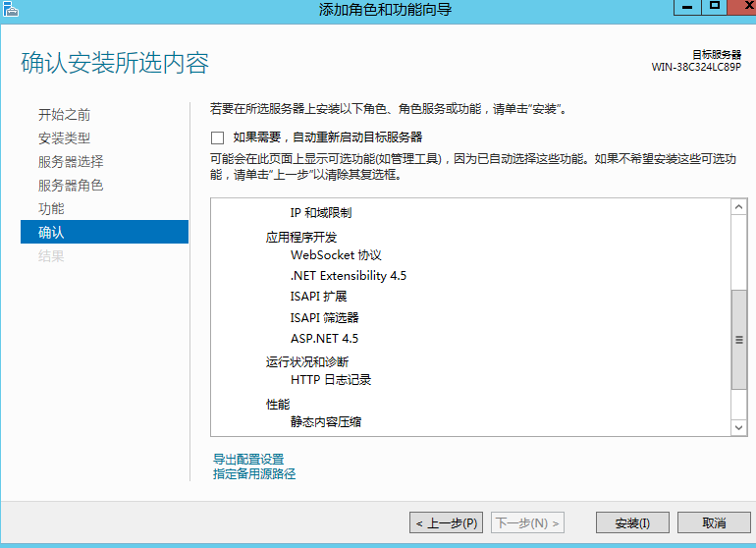
Task: Click the scrollbar thumb in feature list
Action: click(739, 340)
